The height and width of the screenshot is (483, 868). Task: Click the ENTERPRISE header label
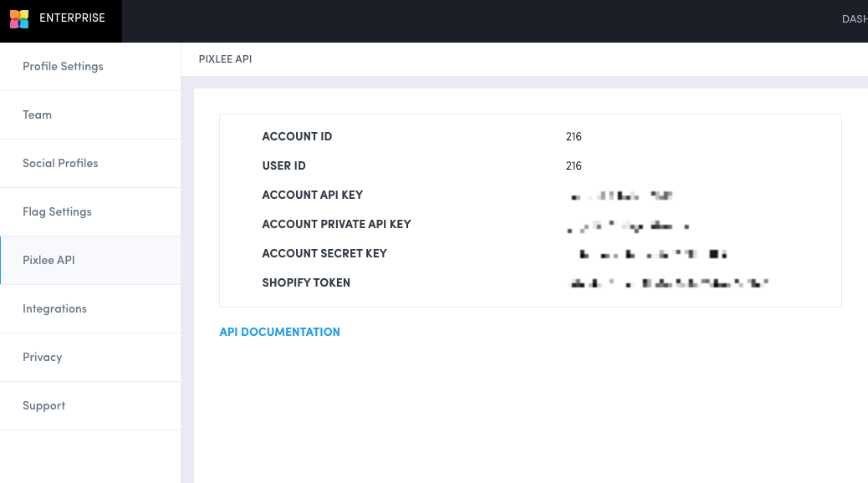(72, 18)
